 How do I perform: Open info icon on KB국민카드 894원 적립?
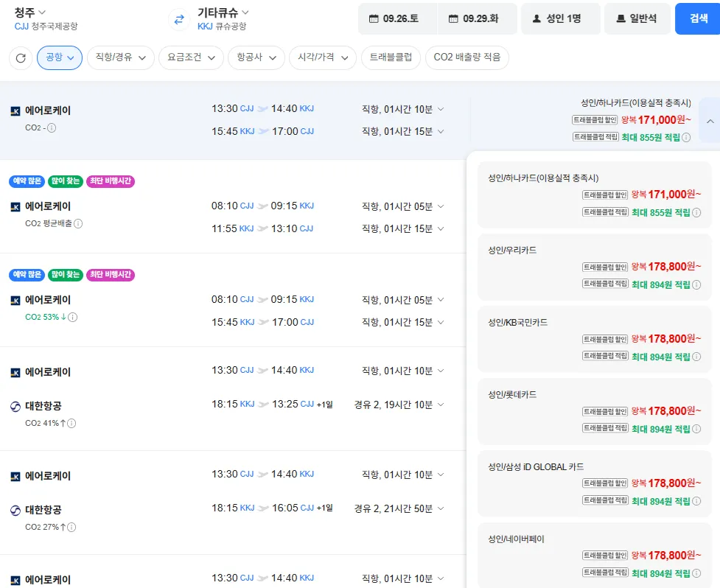pyautogui.click(x=696, y=357)
